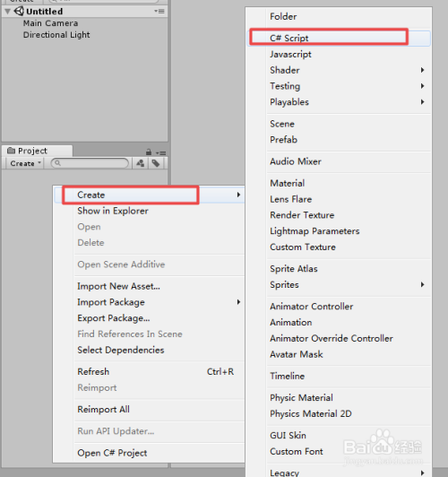Click the search by type filter icon
The height and width of the screenshot is (477, 448).
click(140, 163)
